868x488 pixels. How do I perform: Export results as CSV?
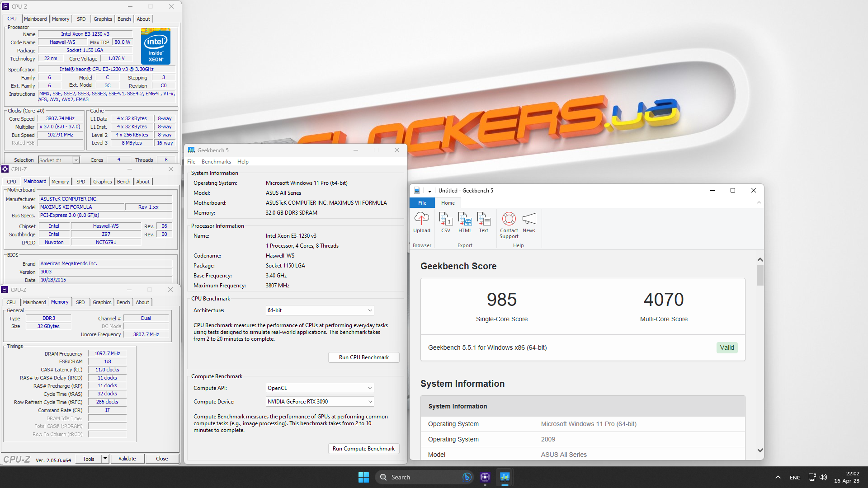446,223
